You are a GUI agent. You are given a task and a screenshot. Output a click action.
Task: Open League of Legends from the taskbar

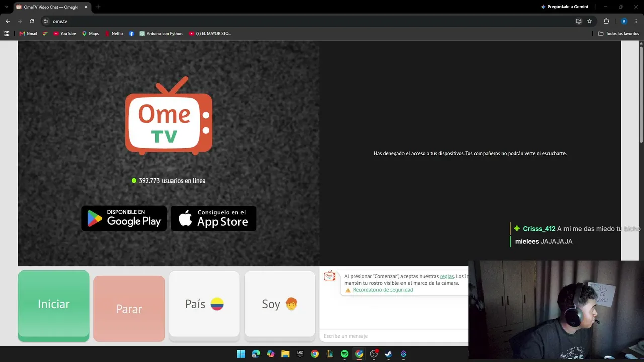pos(330,354)
